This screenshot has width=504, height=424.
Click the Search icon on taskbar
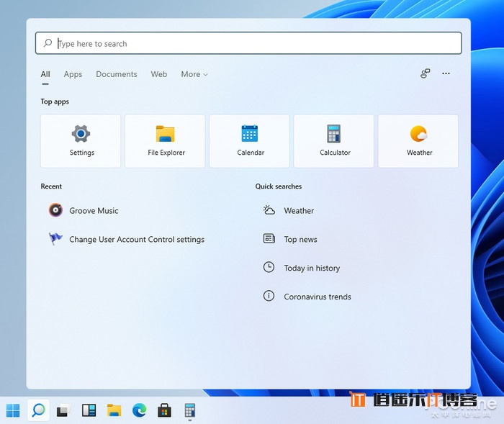[x=38, y=410]
